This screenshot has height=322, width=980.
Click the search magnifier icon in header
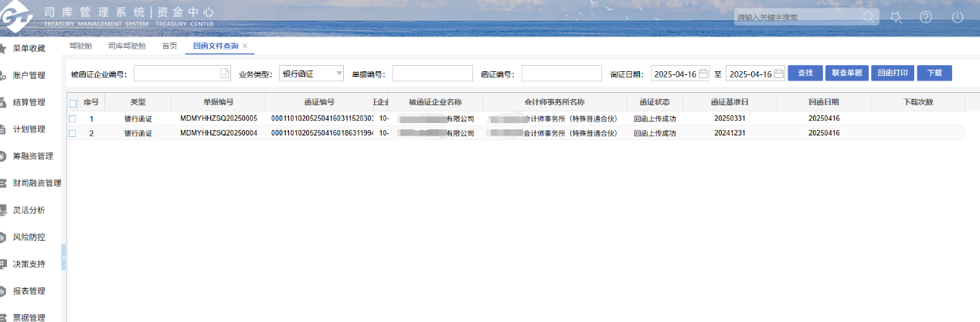tap(869, 17)
